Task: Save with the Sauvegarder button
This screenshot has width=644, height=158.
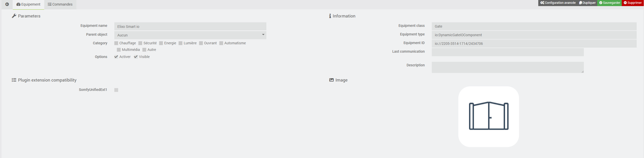Action: pos(610,3)
